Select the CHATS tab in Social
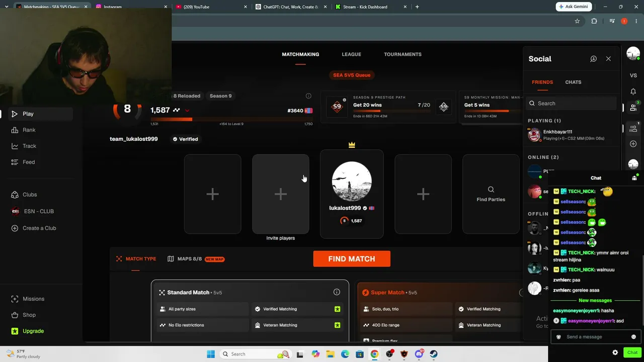The width and height of the screenshot is (644, 362). 573,82
